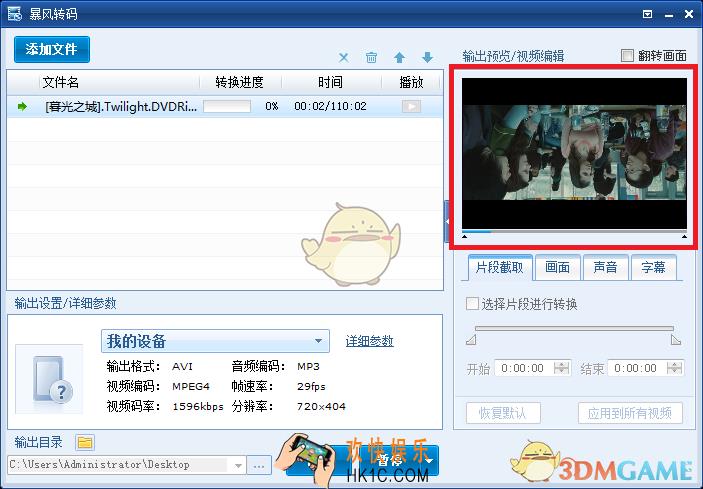Screen dimensions: 703x489
Task: Move file down with the down arrow icon
Action: pos(427,57)
